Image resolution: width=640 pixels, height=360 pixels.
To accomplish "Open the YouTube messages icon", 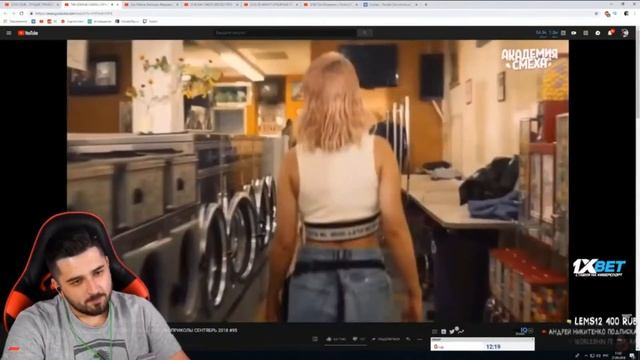I will click(x=598, y=33).
